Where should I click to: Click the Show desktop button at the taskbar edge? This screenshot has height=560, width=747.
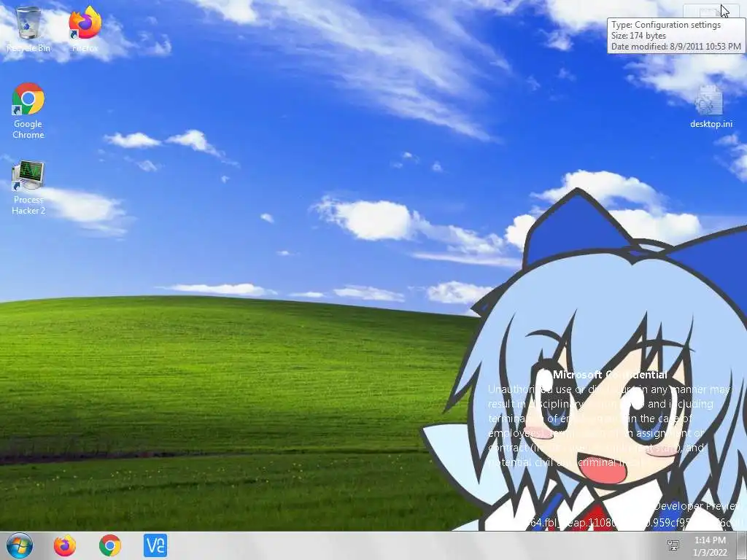tap(742, 545)
